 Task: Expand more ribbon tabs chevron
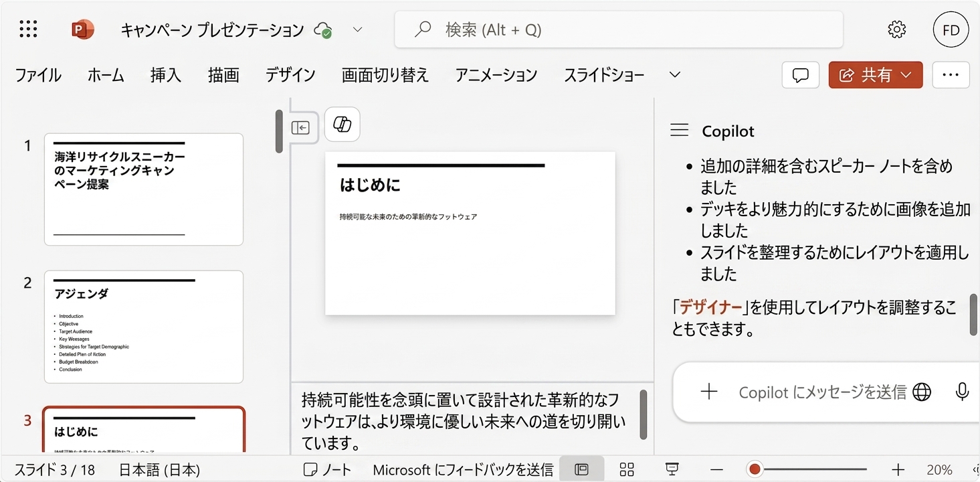(675, 75)
